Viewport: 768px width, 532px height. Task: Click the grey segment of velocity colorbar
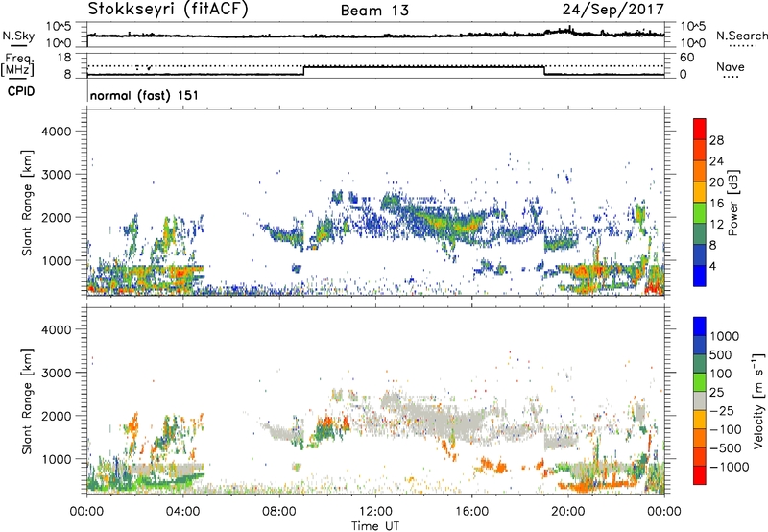700,400
